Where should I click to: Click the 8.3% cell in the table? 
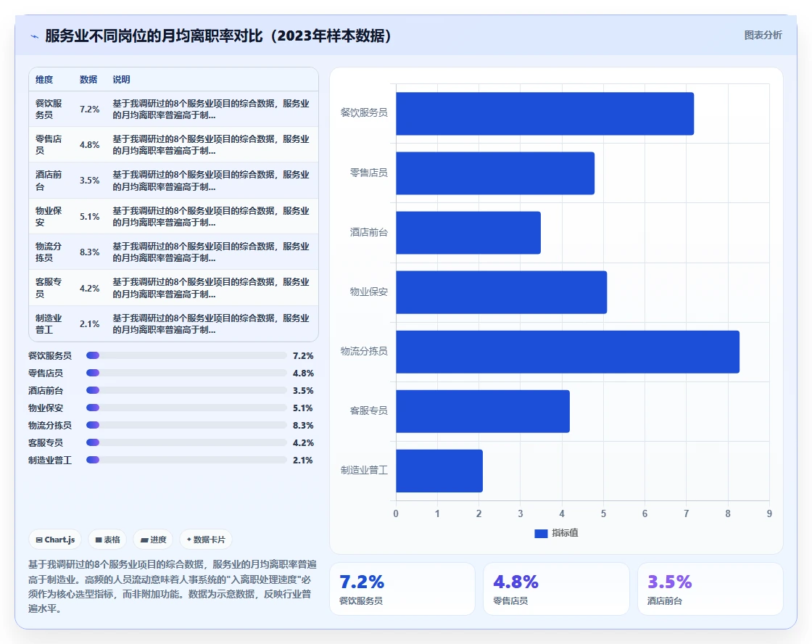(x=89, y=252)
